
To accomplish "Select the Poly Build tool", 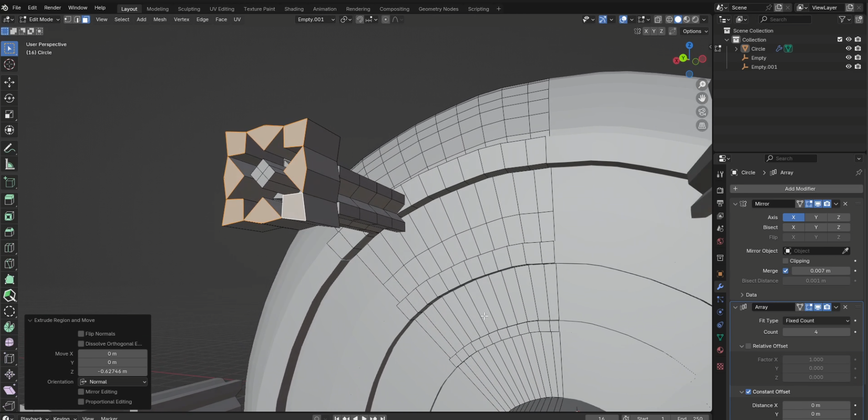I will (9, 279).
